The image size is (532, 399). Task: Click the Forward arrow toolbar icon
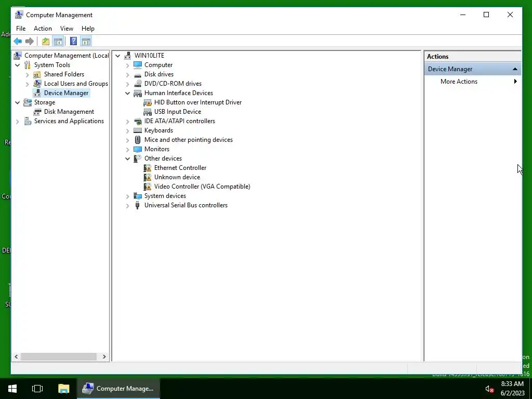(30, 42)
